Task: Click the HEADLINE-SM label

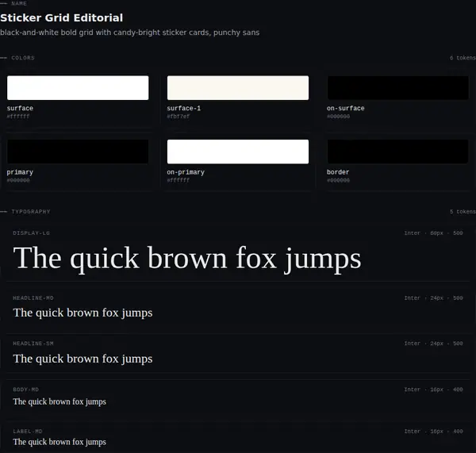Action: (x=33, y=344)
